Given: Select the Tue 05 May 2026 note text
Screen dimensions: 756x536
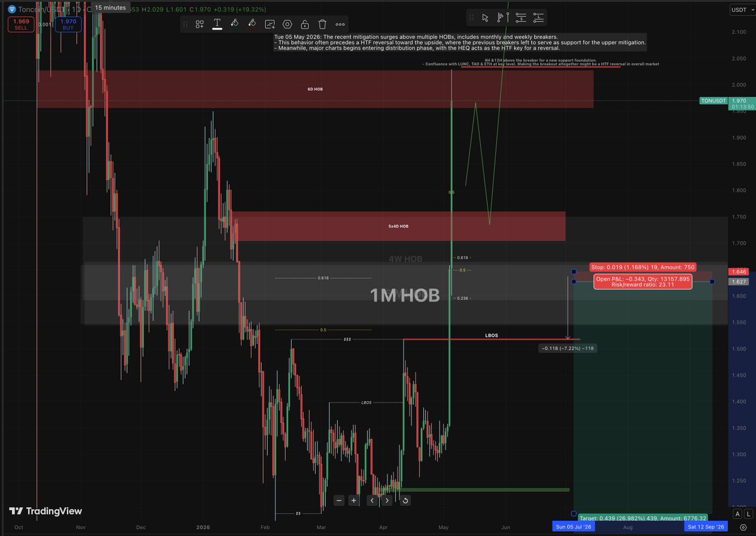Looking at the screenshot, I should (460, 42).
